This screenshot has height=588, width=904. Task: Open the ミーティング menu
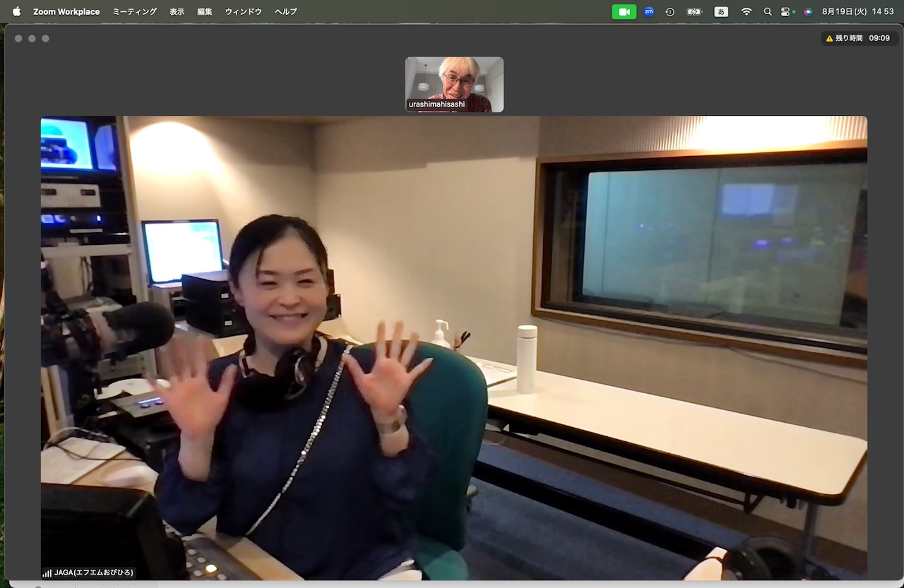135,11
